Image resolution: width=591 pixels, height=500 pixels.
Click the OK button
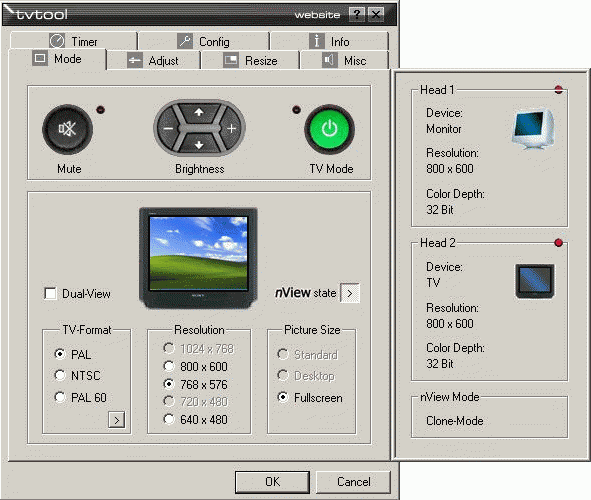pos(273,482)
